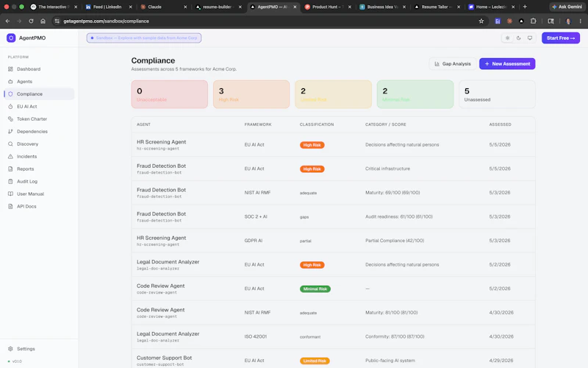Screen dimensions: 588x368
Task: Click the Minimal Risk badge for Code Review Agent
Action: [315, 289]
